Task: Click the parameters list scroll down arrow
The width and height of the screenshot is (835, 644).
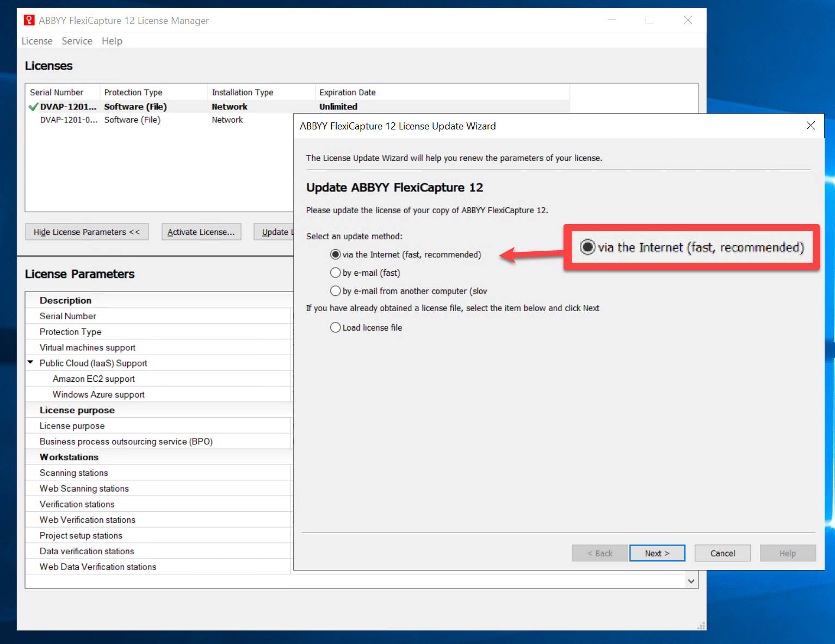Action: (691, 581)
